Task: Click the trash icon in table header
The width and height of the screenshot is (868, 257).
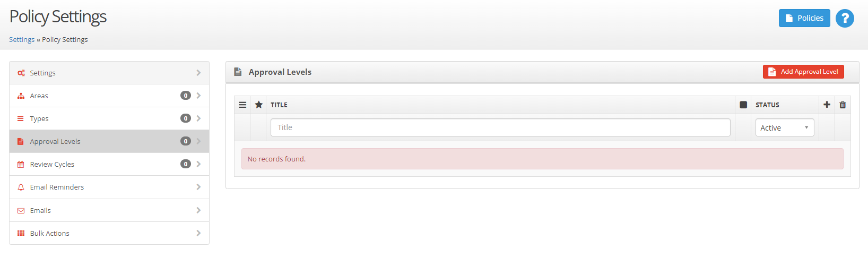Action: pos(843,105)
